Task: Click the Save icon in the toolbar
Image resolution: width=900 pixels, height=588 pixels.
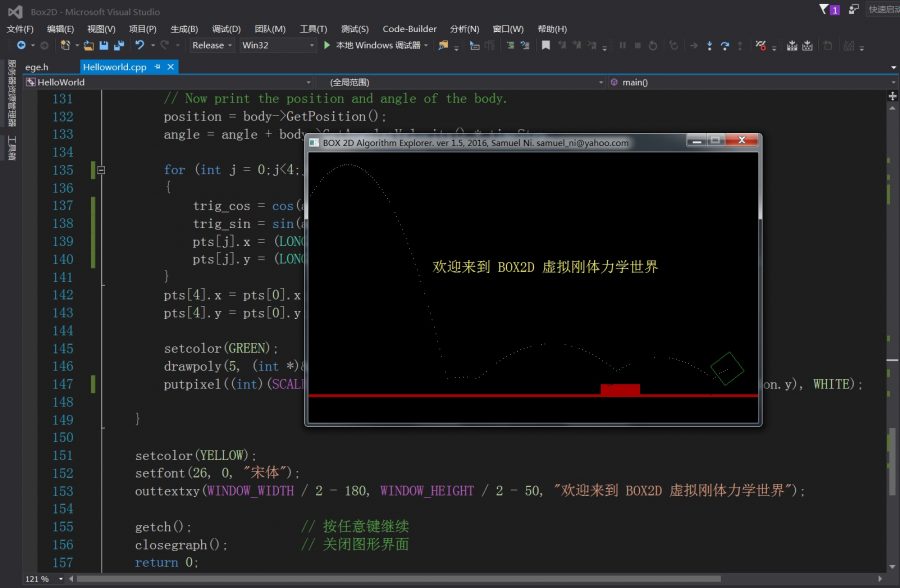Action: [105, 45]
